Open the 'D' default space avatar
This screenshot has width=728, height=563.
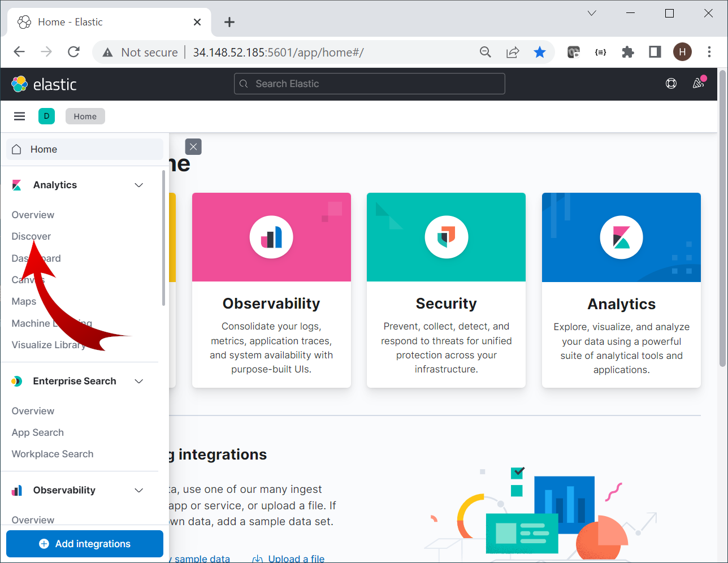[x=46, y=116]
